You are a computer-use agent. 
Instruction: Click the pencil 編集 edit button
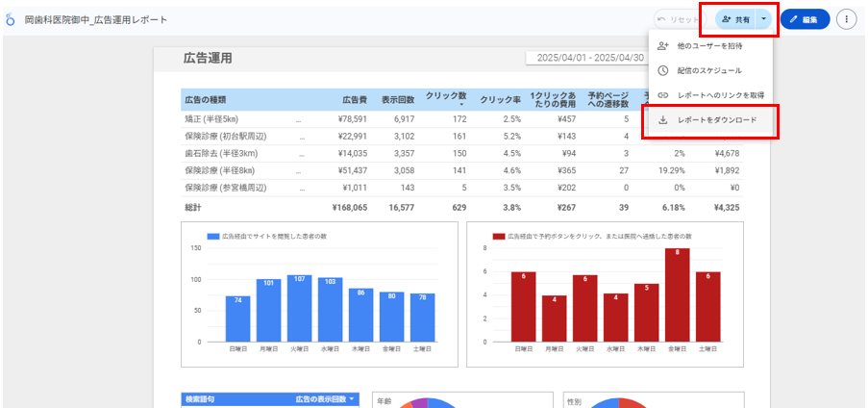coord(805,19)
